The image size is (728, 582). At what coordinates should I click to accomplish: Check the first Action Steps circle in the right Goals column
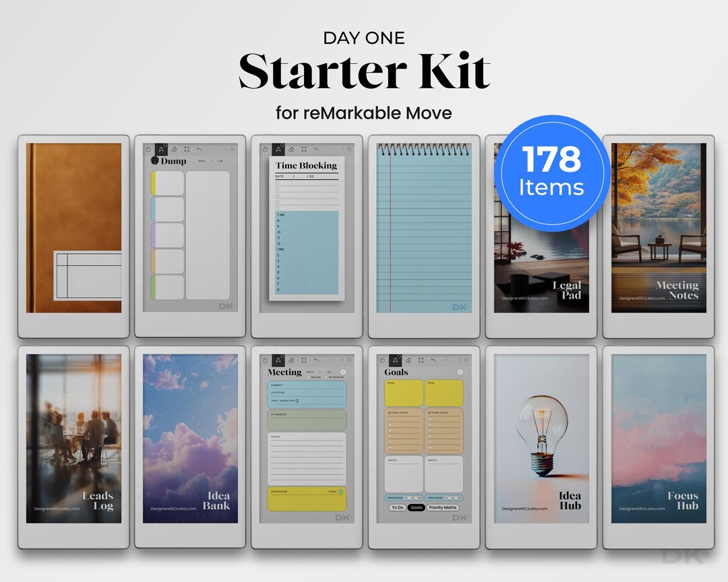(430, 419)
